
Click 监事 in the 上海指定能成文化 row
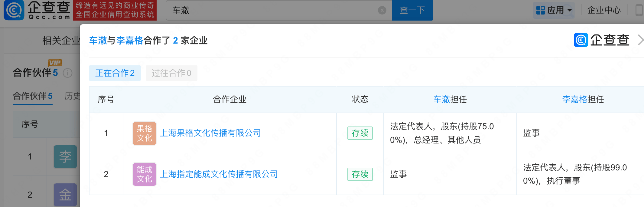[398, 174]
